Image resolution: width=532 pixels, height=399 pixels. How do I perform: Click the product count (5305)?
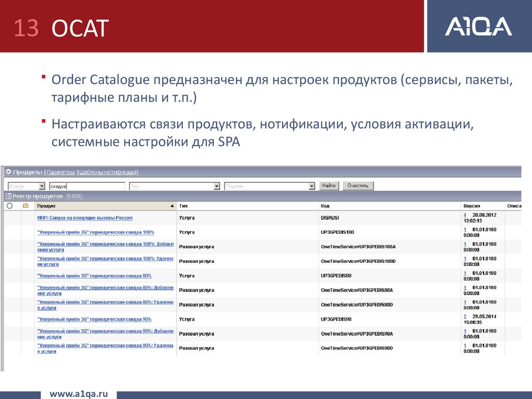tap(74, 196)
